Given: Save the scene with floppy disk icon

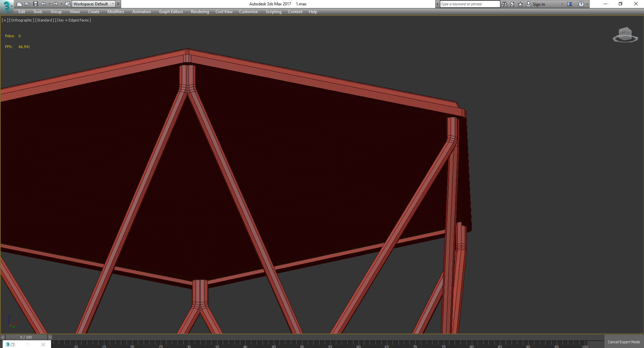Looking at the screenshot, I should pyautogui.click(x=36, y=4).
